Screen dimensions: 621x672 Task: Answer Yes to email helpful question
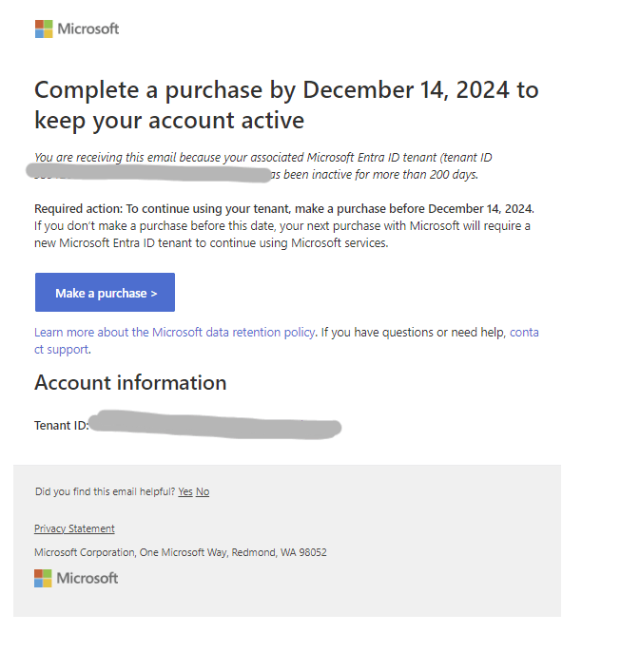pos(185,491)
